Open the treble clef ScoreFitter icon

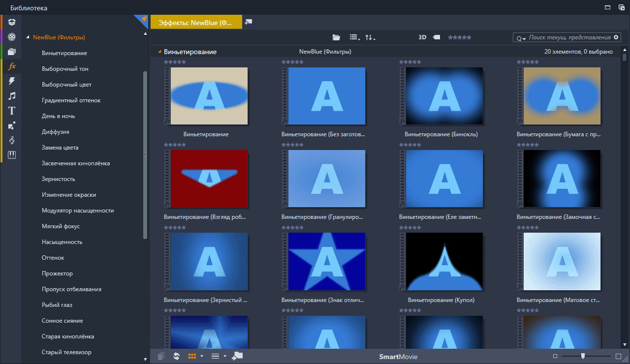click(12, 140)
